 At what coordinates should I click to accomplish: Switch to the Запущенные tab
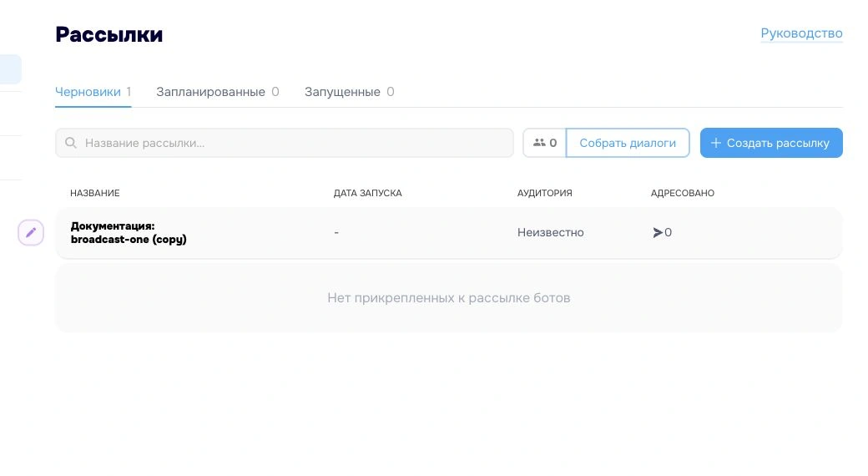(350, 92)
